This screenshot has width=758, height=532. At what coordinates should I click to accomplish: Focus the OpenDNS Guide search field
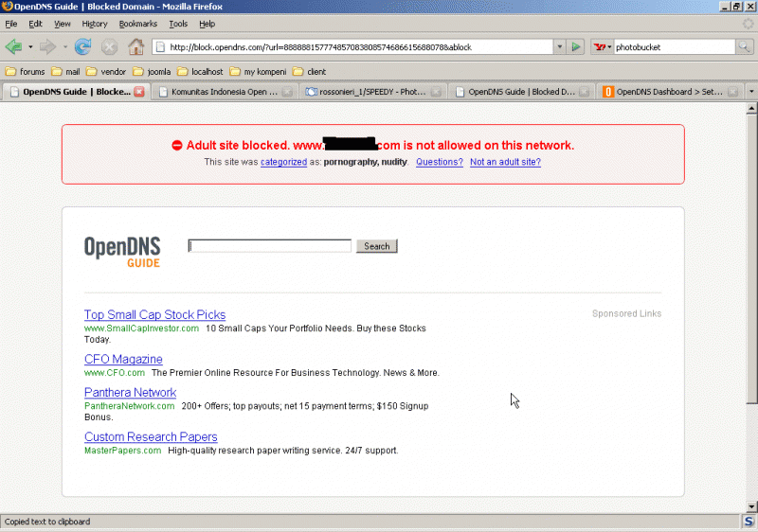pos(270,246)
